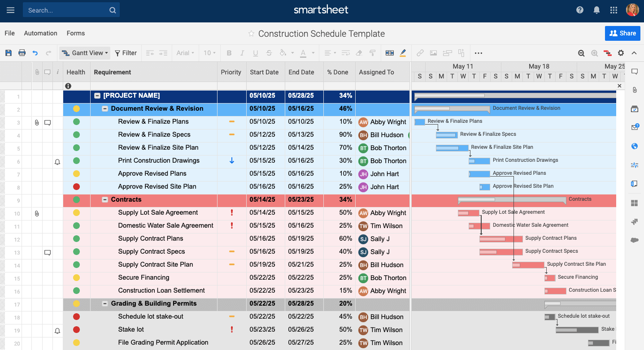The width and height of the screenshot is (644, 350).
Task: Insert image with picture icon
Action: click(x=433, y=53)
